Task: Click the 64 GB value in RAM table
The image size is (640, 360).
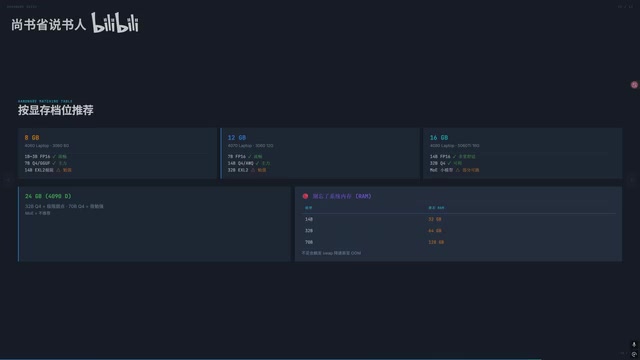Action: [x=435, y=231]
